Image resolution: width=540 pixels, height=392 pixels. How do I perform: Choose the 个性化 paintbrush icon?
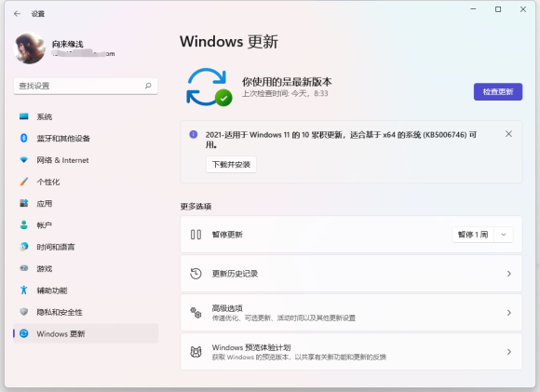tap(24, 182)
